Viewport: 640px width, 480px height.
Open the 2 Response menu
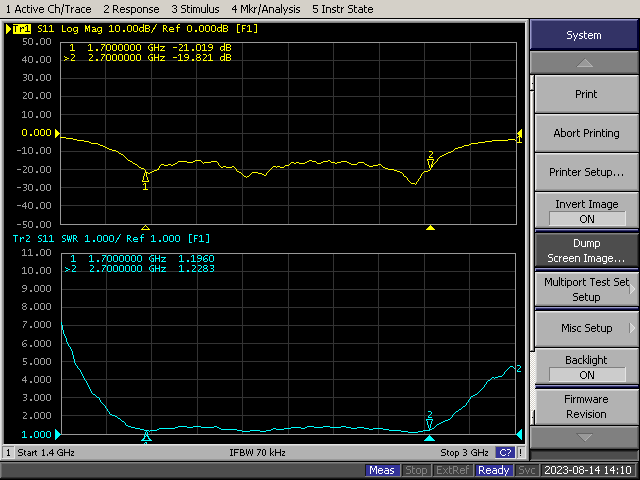coord(131,9)
